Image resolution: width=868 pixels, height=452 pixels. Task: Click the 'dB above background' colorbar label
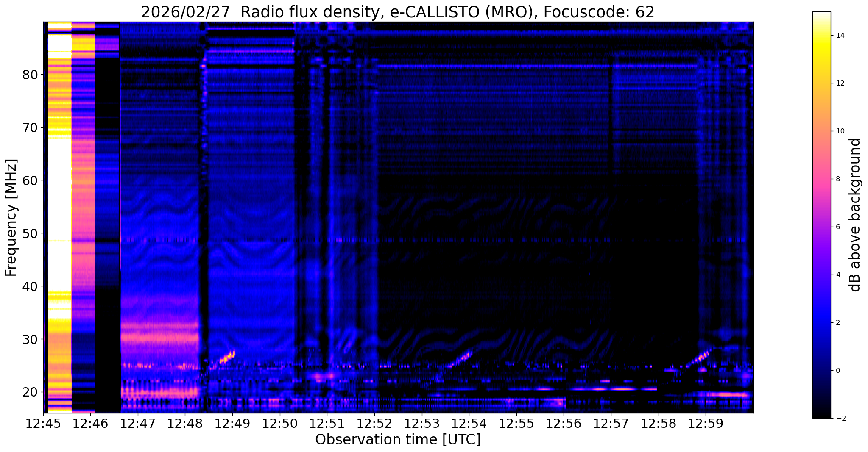pos(855,215)
